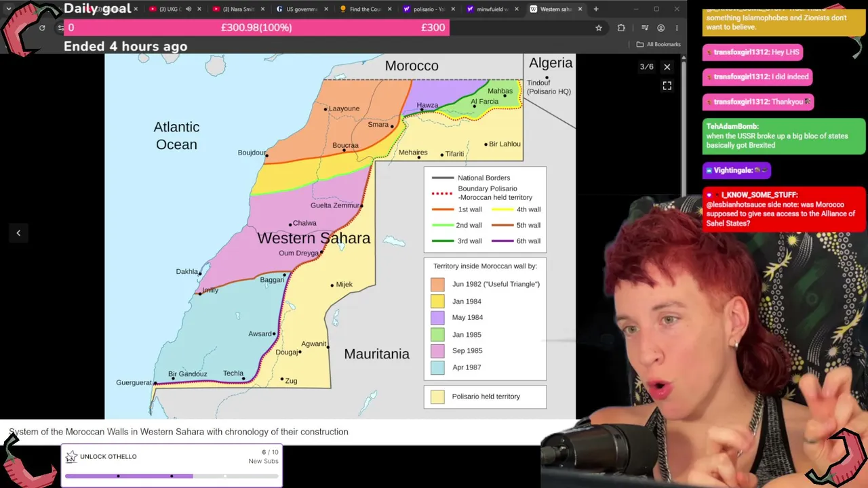
Task: Open the browser extensions menu
Action: 621,28
